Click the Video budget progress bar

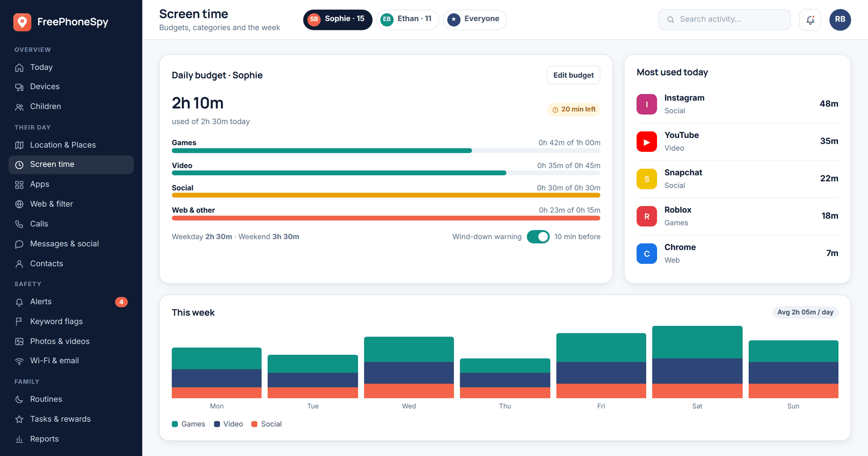tap(386, 173)
